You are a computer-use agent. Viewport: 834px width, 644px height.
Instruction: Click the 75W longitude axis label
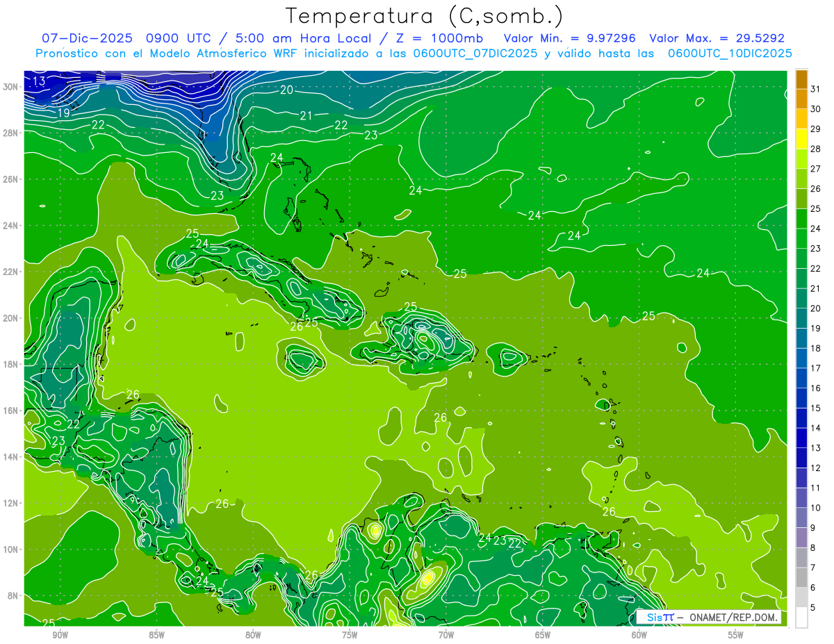click(350, 635)
